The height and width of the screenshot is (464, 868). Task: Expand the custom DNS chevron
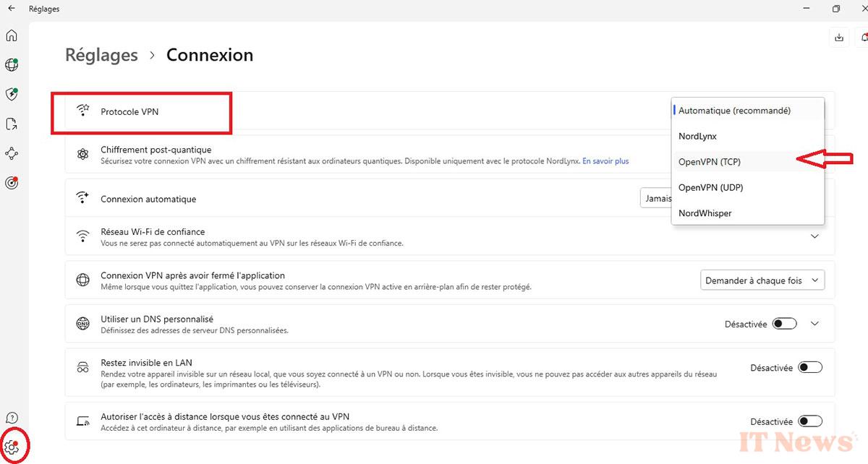(814, 324)
